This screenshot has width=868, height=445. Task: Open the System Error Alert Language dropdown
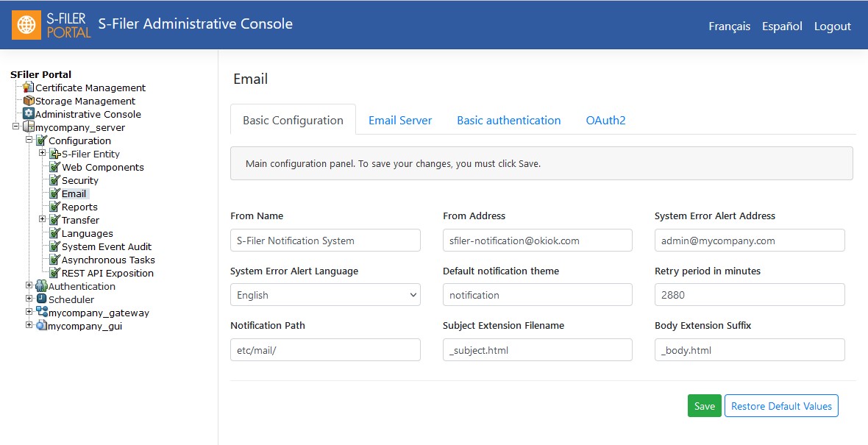click(x=325, y=295)
